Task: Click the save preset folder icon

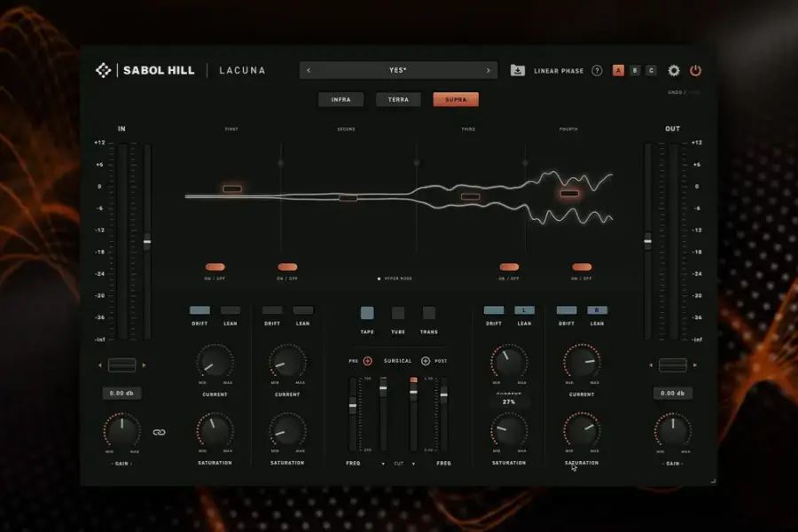Action: pos(518,70)
